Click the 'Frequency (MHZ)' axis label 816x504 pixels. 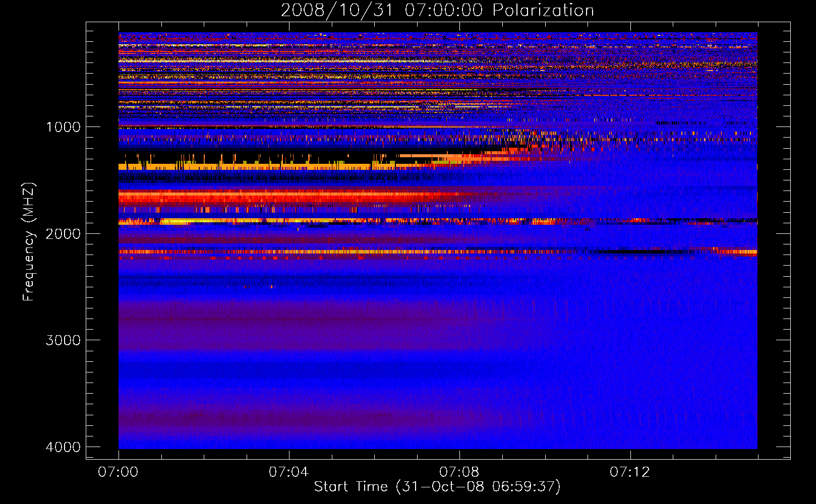(x=29, y=242)
